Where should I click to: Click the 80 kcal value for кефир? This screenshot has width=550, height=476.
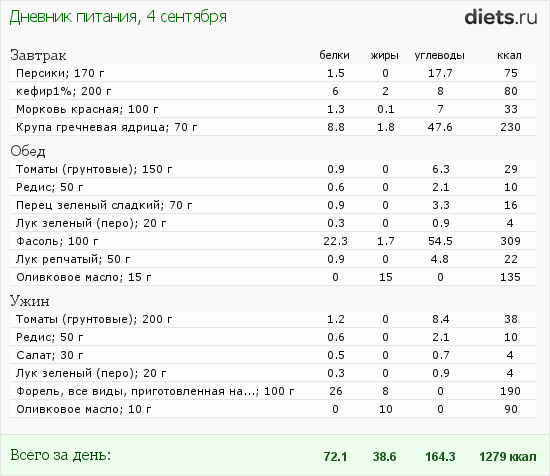point(511,91)
